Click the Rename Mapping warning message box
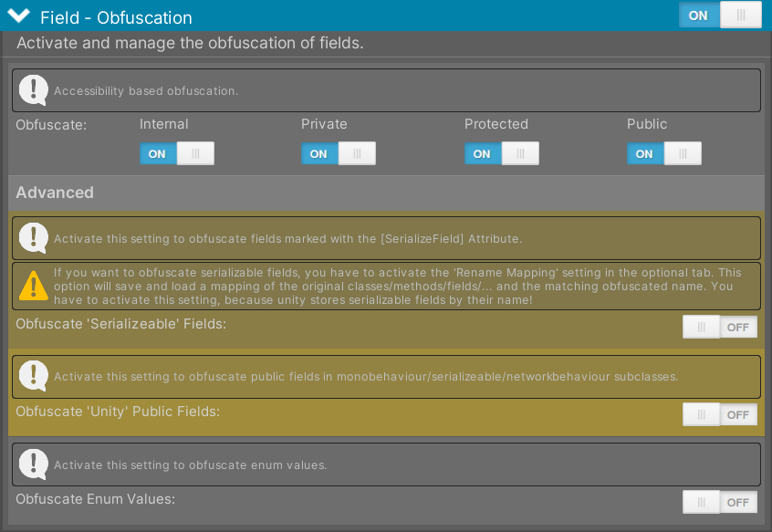The width and height of the screenshot is (772, 532). pyautogui.click(x=387, y=286)
